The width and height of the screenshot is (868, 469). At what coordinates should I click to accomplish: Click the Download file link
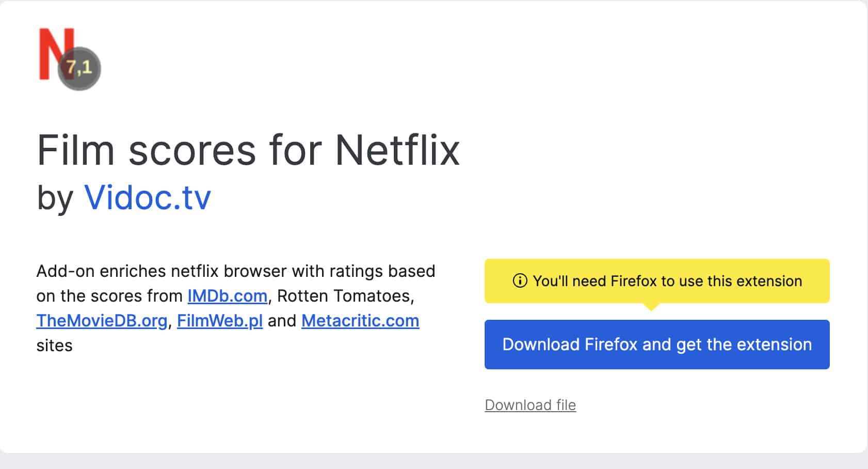(530, 405)
